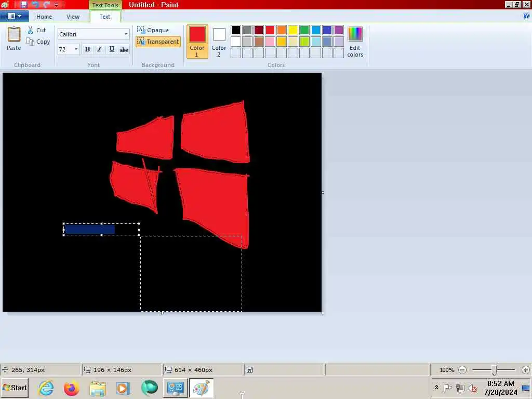
Task: Pick the gold color swatch
Action: (x=282, y=42)
